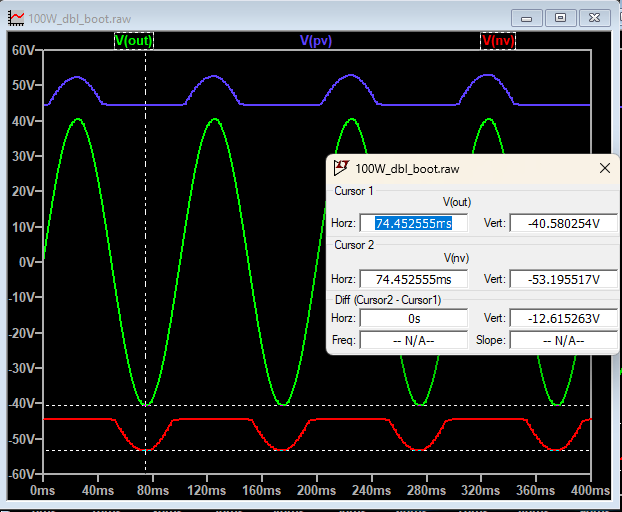Screen dimensions: 622x512
Task: Select the Cursor 1 Horz time field
Action: 413,223
